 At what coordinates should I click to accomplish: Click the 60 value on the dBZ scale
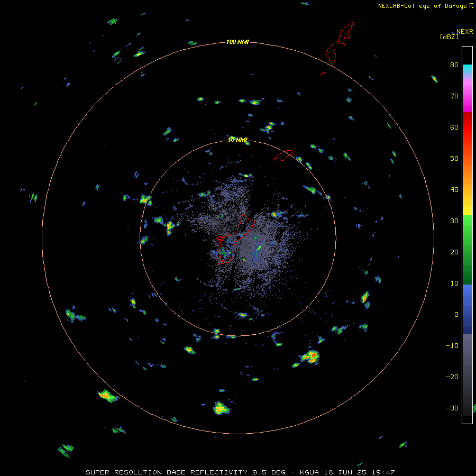454,127
